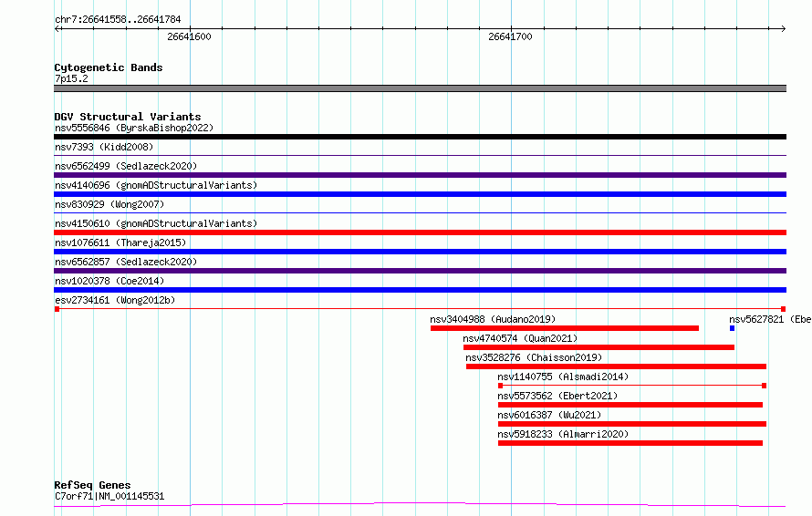This screenshot has width=812, height=516.
Task: Click label nsv6562499 (Sedlazeck2020)
Action: pos(126,166)
